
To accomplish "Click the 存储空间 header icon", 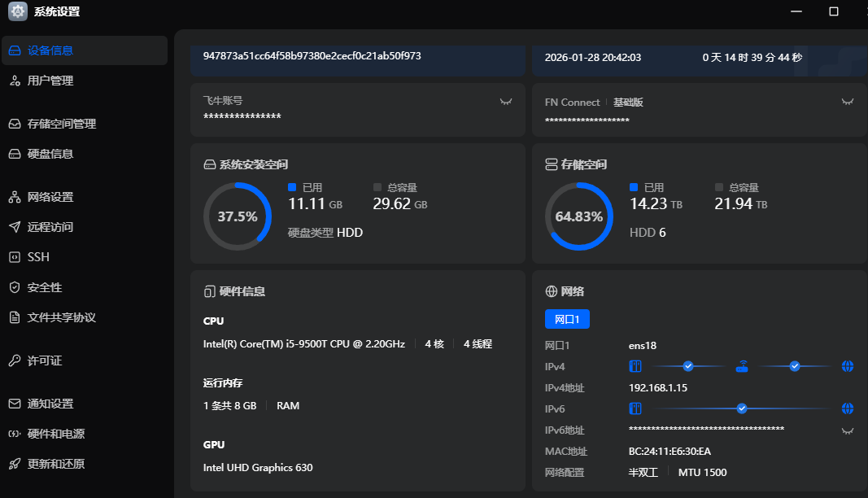I will tap(551, 164).
